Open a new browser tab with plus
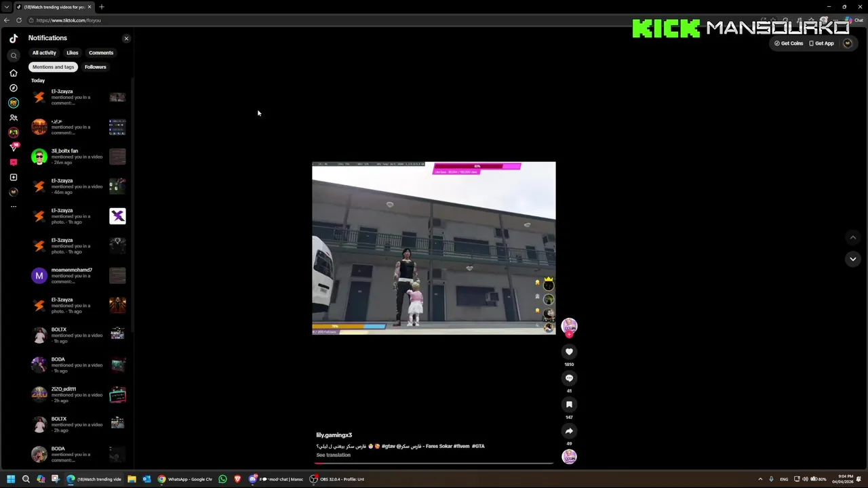 tap(102, 7)
